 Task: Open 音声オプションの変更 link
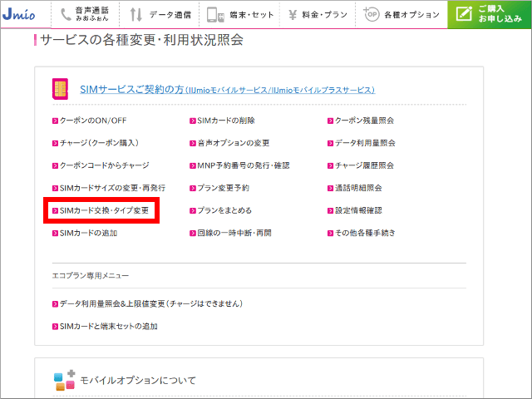[234, 143]
